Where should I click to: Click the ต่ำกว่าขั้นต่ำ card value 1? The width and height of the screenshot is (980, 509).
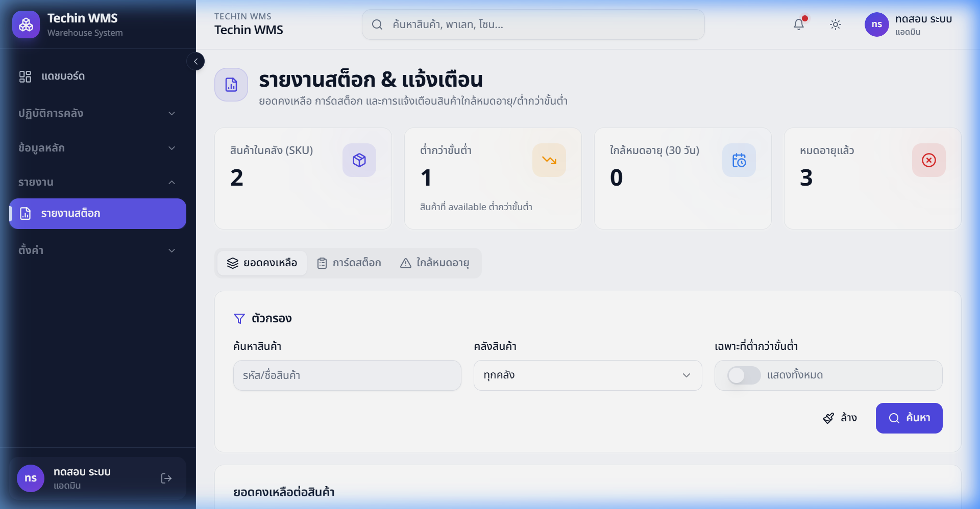(x=426, y=177)
